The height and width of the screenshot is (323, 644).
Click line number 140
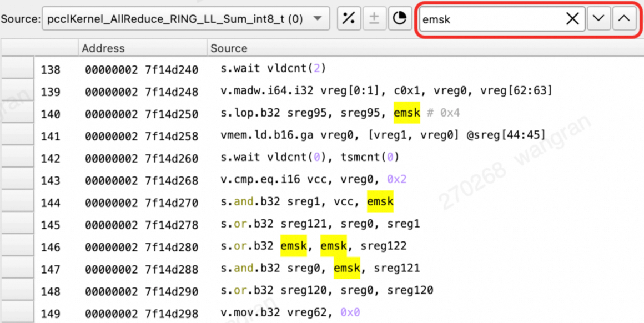pos(51,114)
